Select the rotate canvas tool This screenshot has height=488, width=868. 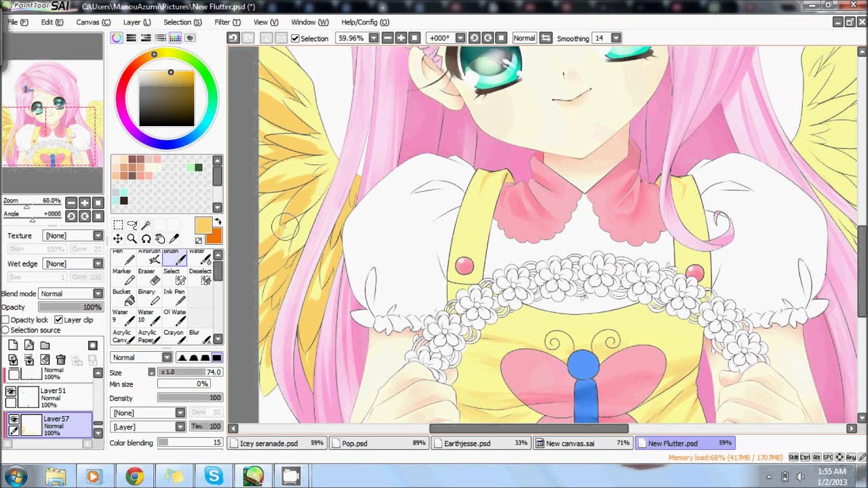(145, 239)
